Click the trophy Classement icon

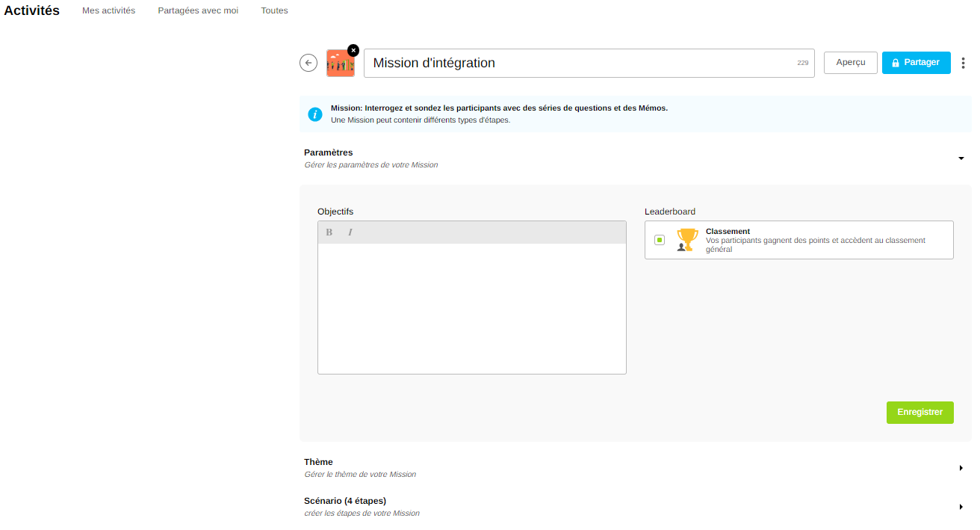pyautogui.click(x=686, y=240)
